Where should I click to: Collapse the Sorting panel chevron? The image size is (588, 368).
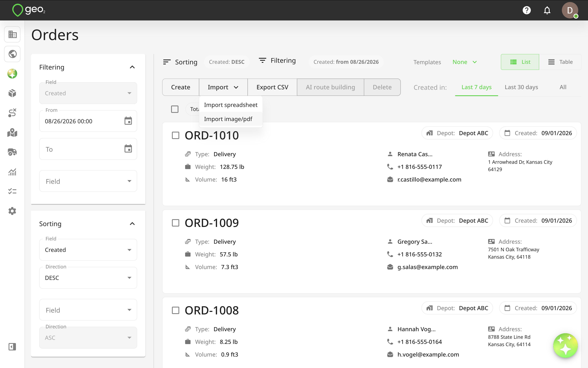132,224
